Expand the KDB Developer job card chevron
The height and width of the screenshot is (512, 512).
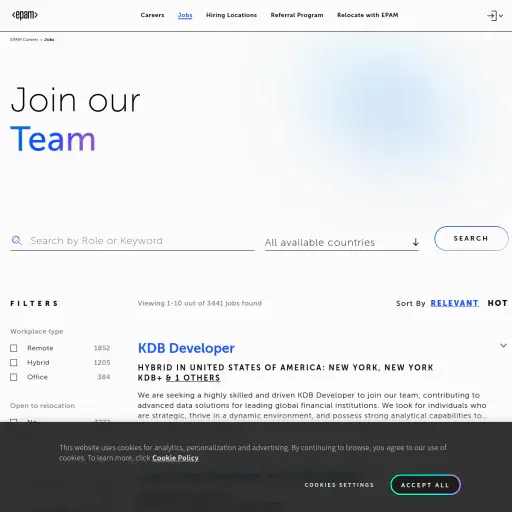tap(503, 345)
